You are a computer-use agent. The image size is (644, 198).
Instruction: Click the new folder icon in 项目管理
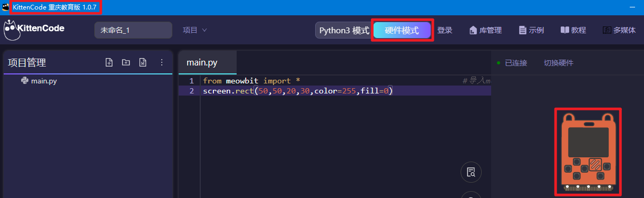tap(125, 62)
